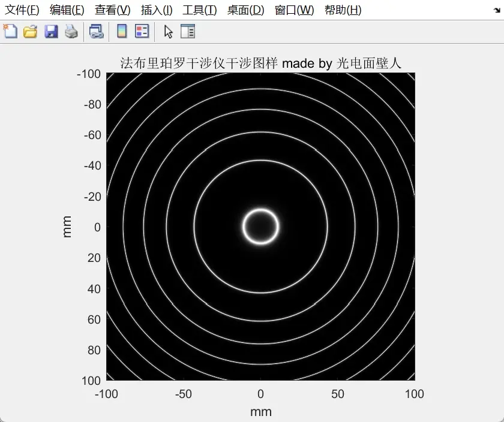This screenshot has height=422, width=504.
Task: Click y-axis tick label 20
Action: 94,258
